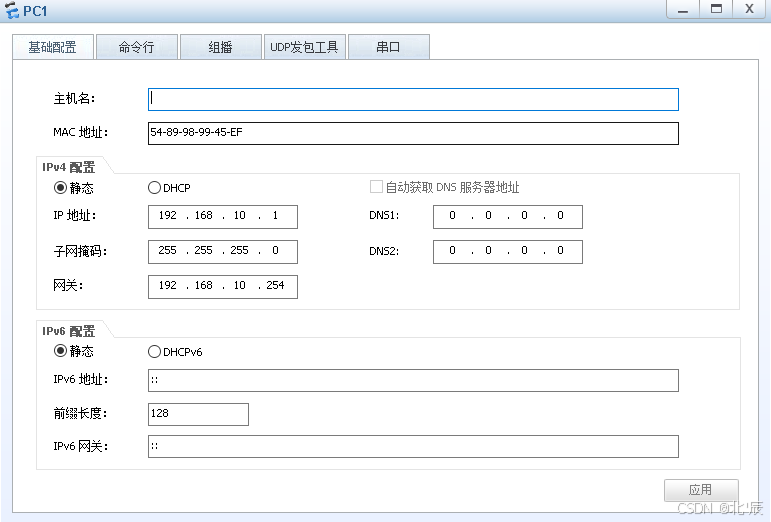Click the IPv4 配置 group title

click(68, 167)
